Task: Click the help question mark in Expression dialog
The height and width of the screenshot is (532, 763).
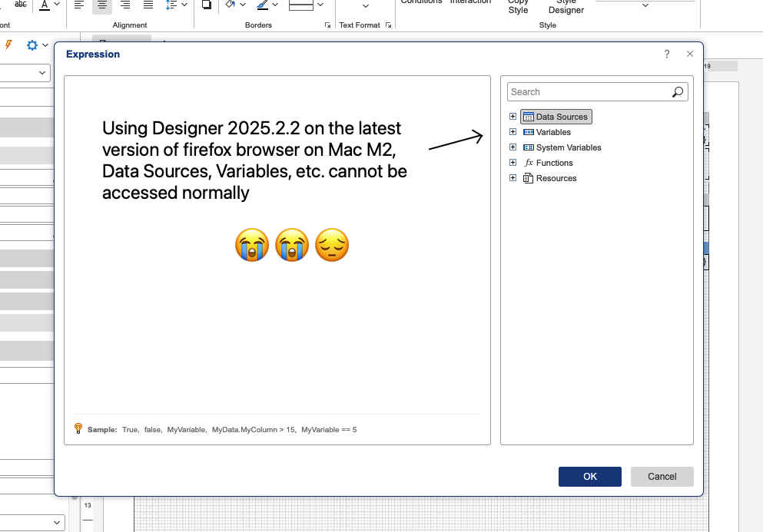Action: 666,54
